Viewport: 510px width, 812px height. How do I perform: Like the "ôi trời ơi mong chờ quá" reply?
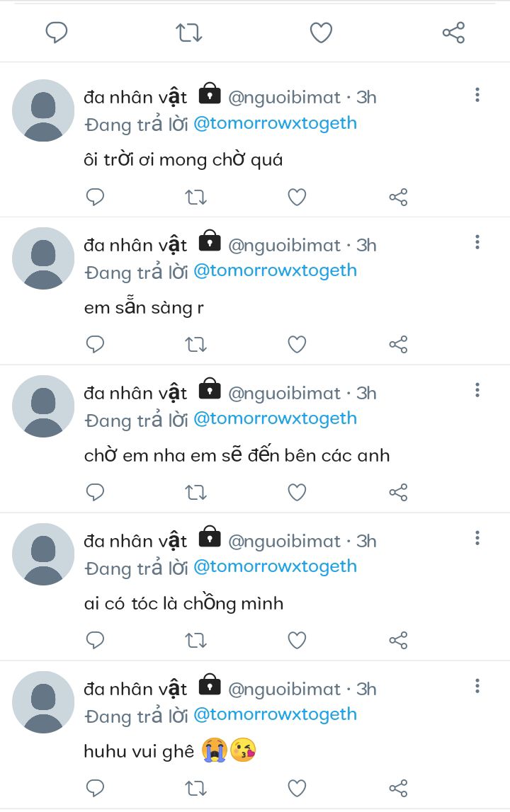pos(297,197)
